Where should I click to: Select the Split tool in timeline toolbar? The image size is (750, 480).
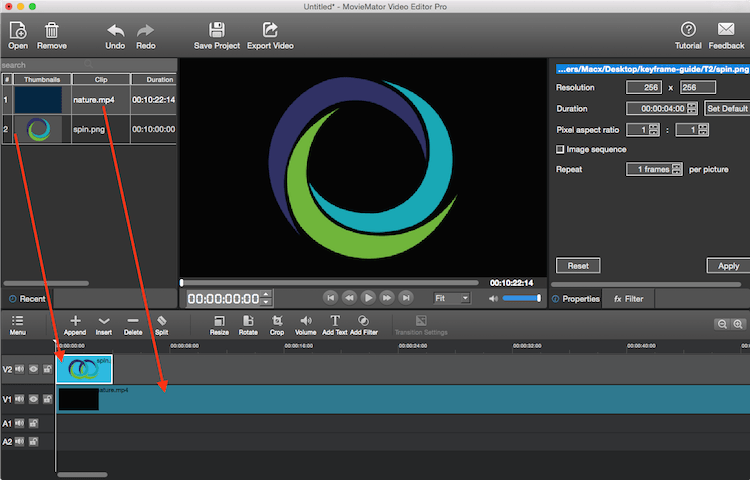pos(161,321)
